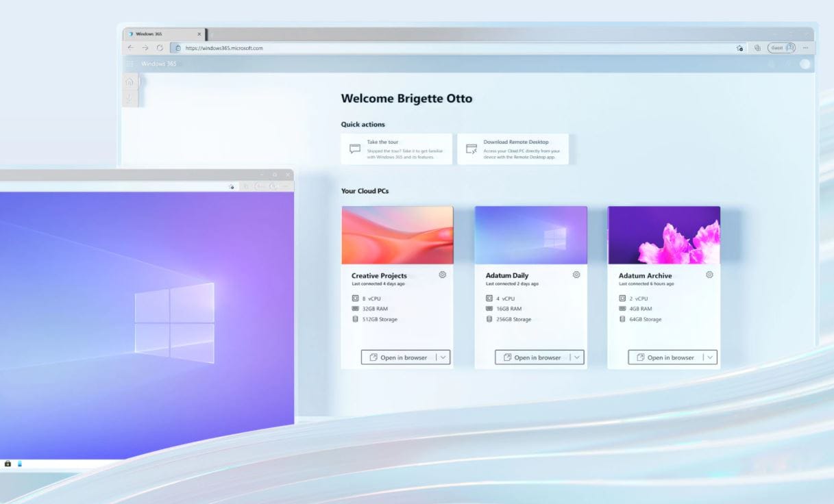Click the Adatum Archive card title
834x504 pixels.
(646, 276)
